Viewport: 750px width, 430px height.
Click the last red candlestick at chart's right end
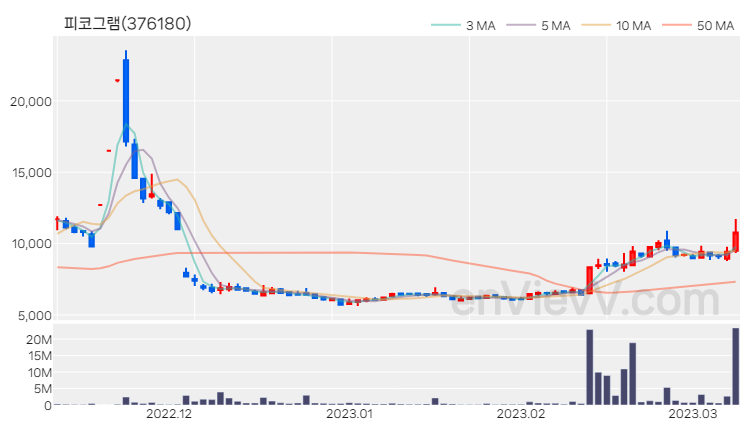pyautogui.click(x=736, y=241)
